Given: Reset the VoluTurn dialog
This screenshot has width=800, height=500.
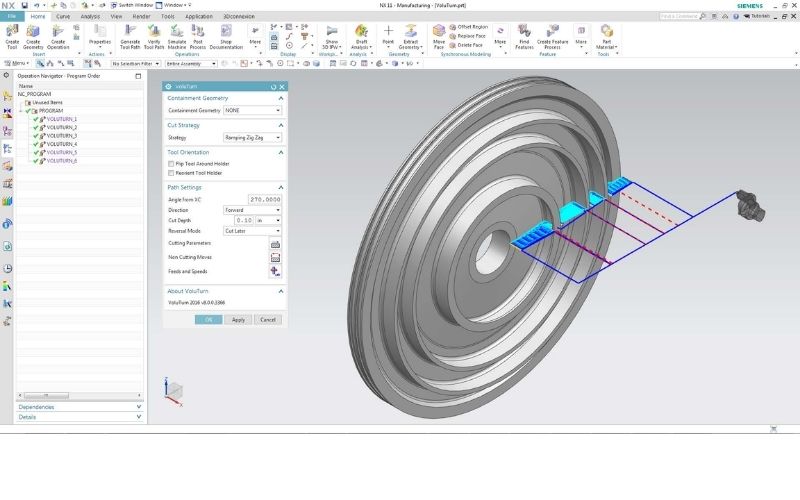Looking at the screenshot, I should [x=273, y=87].
